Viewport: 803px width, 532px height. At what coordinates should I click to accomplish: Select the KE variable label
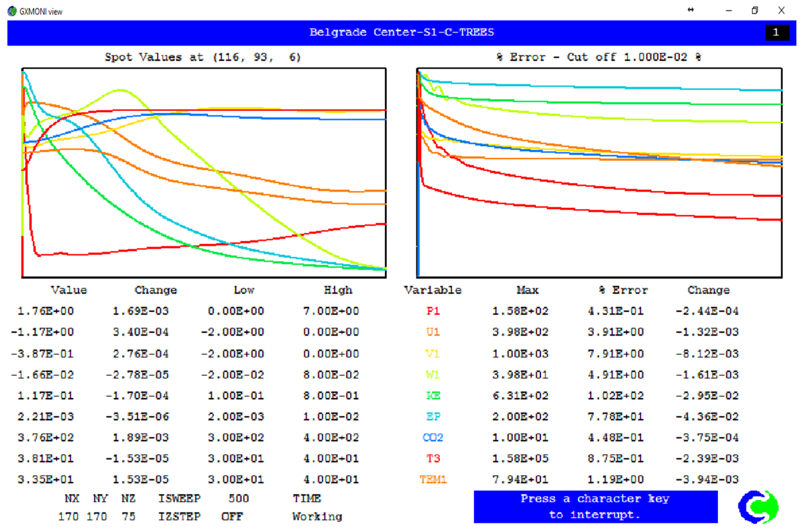433,396
